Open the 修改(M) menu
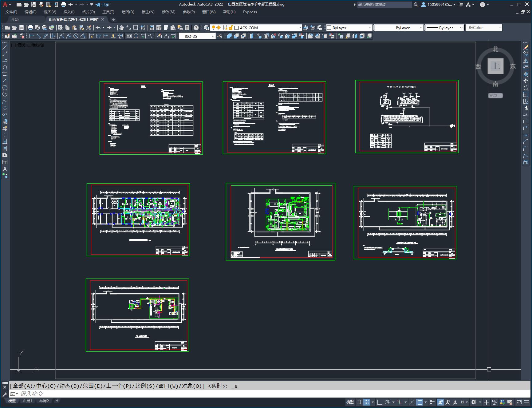The image size is (532, 408). click(168, 12)
